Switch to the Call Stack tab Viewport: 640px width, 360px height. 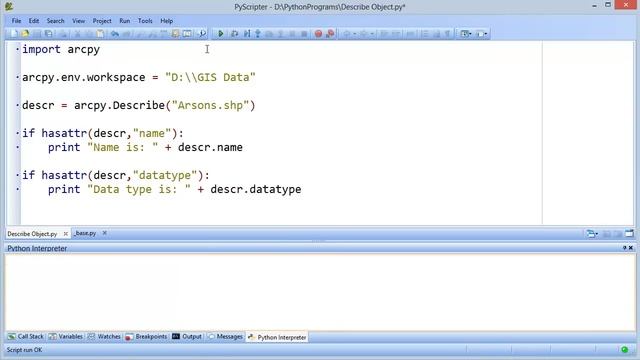(x=26, y=337)
